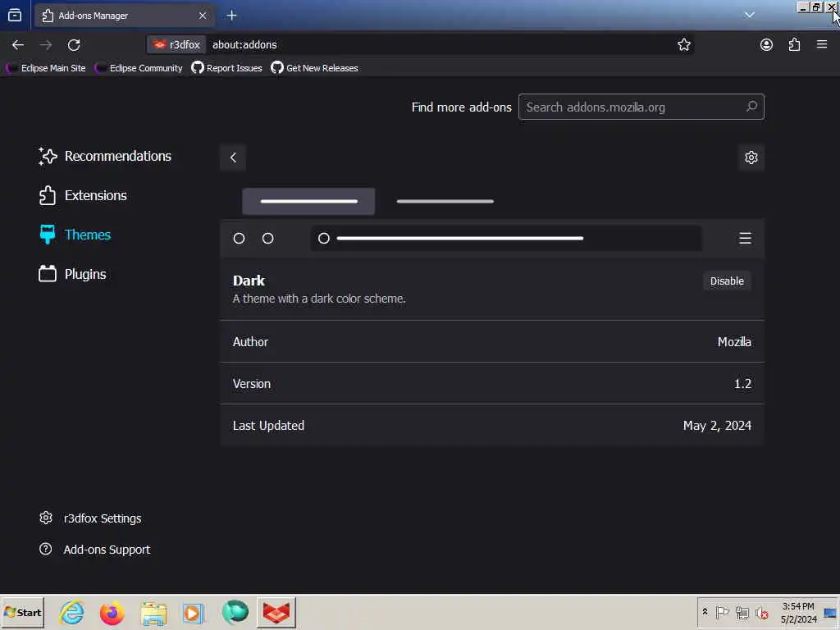Screen dimensions: 840x630
Task: Open the application hamburger menu
Action: pyautogui.click(x=822, y=45)
